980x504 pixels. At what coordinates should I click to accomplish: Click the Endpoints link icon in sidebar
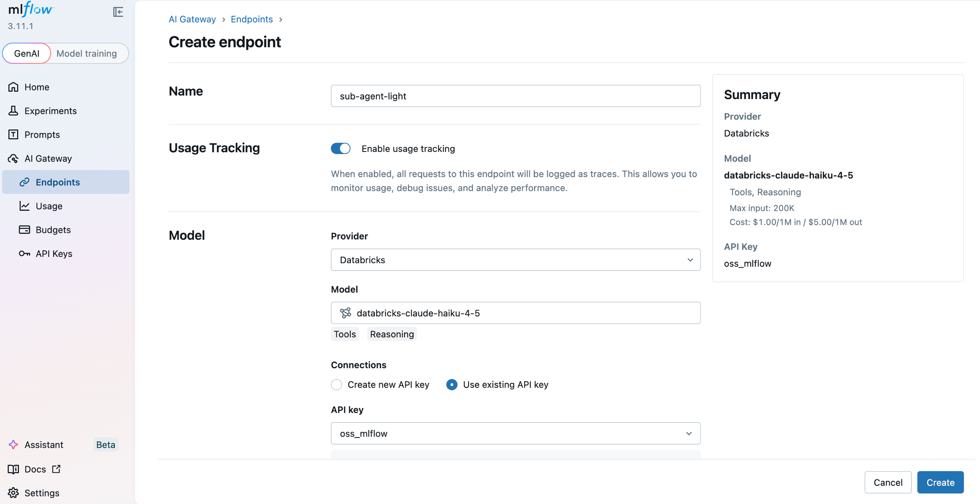(24, 182)
